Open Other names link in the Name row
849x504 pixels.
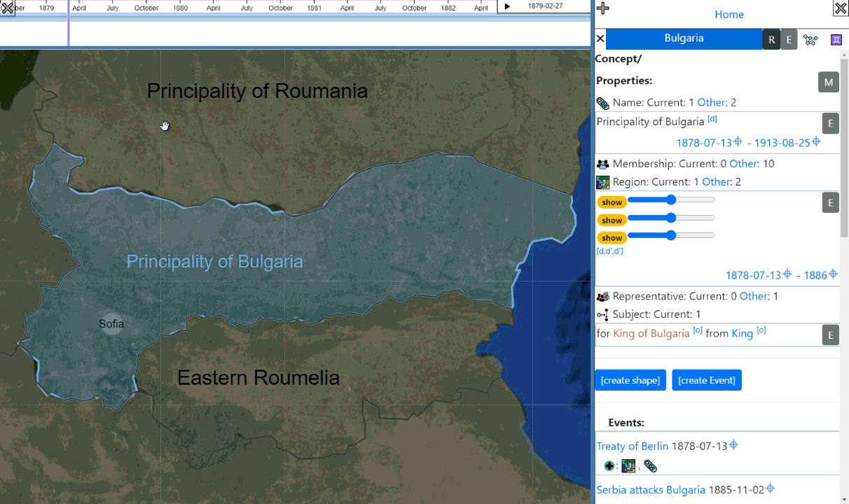(x=710, y=102)
